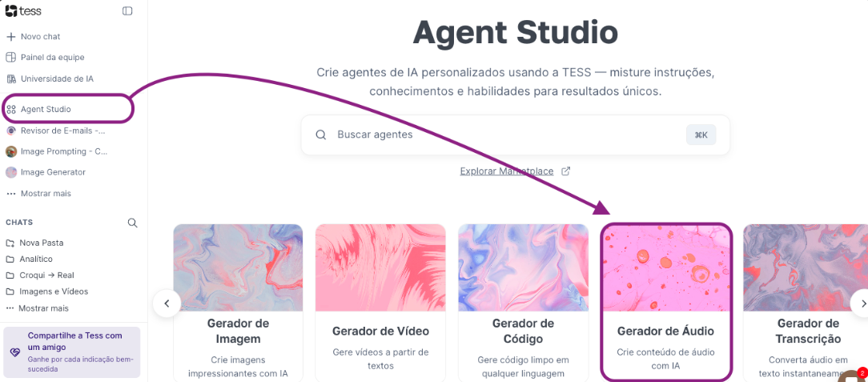Start a Novo chat
The height and width of the screenshot is (382, 868).
point(33,37)
